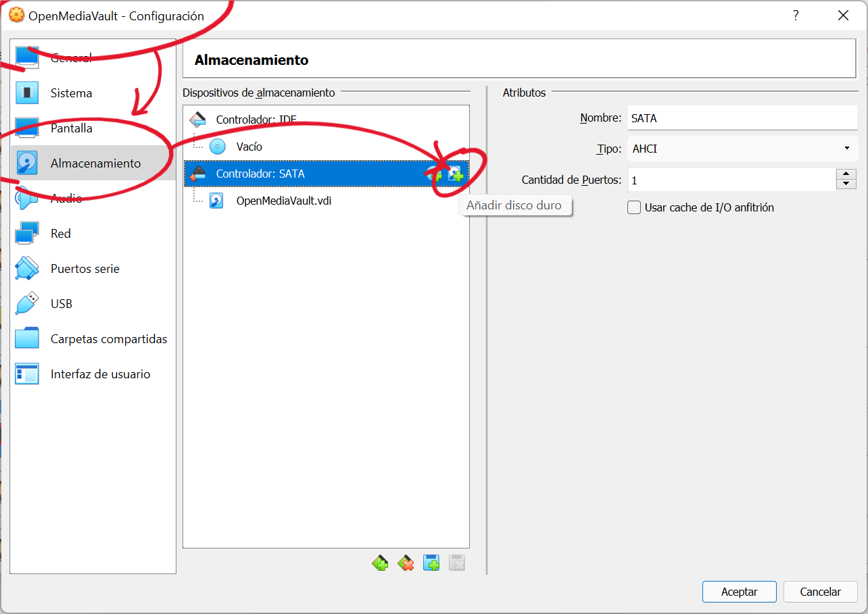Switch to Carpetas compartidas settings

point(108,339)
